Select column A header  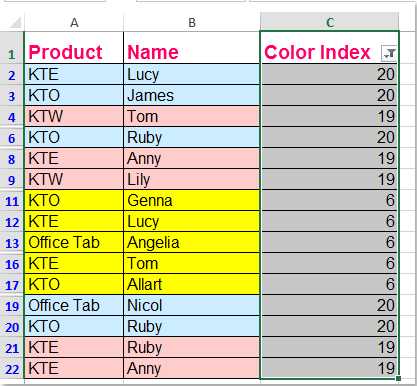point(74,23)
